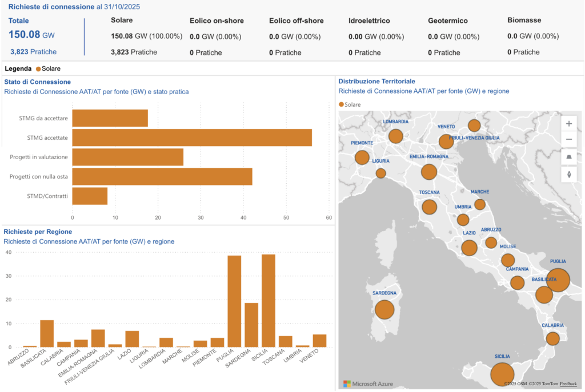Viewport: 585px width, 392px height.
Task: Click the Solare orange legend marker
Action: 38,68
